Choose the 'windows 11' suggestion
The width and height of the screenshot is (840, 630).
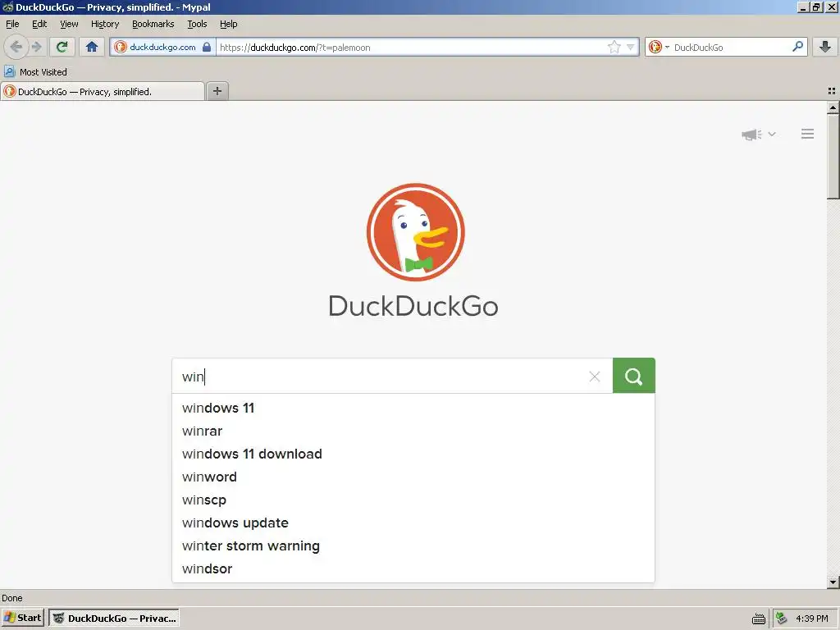[x=413, y=409]
